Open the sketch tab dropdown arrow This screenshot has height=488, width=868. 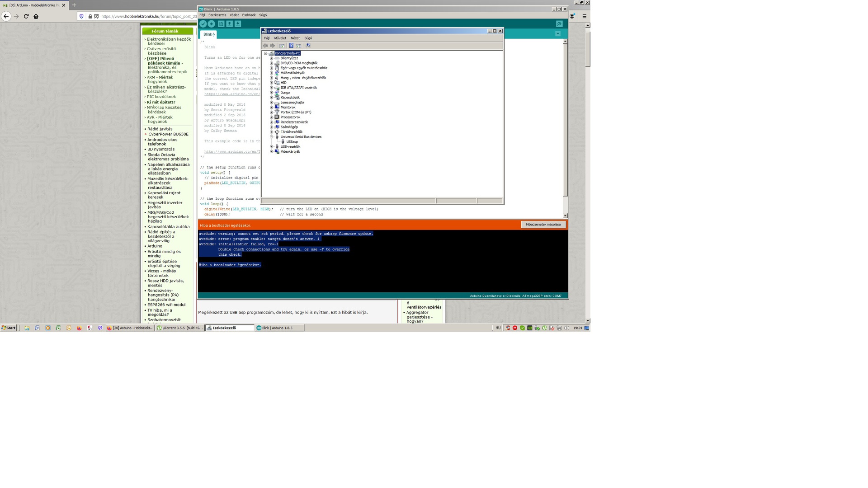[x=558, y=34]
